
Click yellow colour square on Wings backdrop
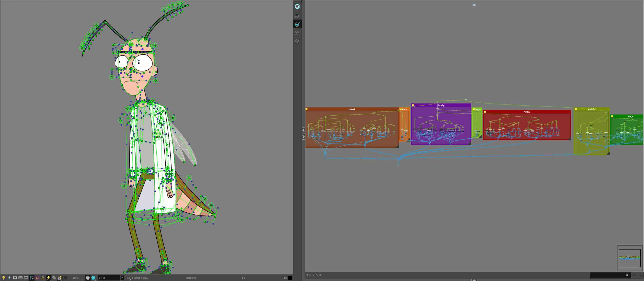click(474, 109)
